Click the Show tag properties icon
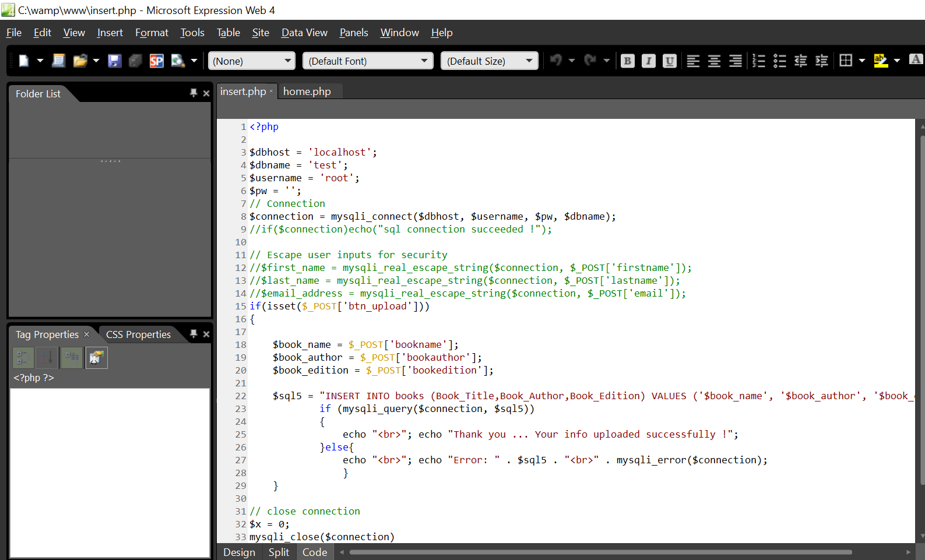The height and width of the screenshot is (560, 925). point(97,357)
